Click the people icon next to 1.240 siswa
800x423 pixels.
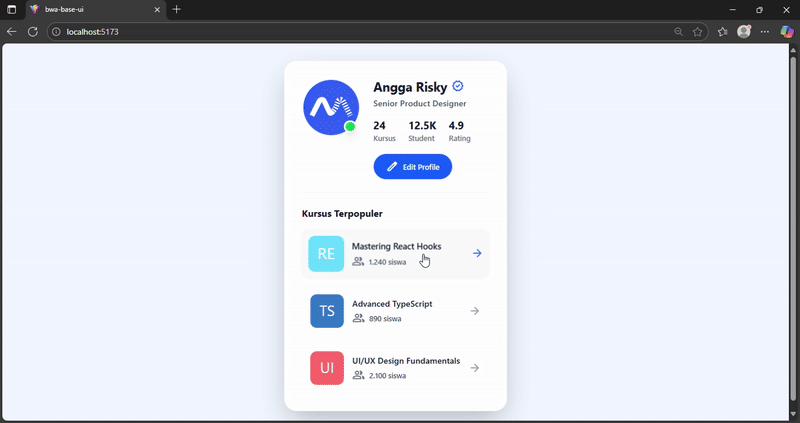click(x=358, y=262)
